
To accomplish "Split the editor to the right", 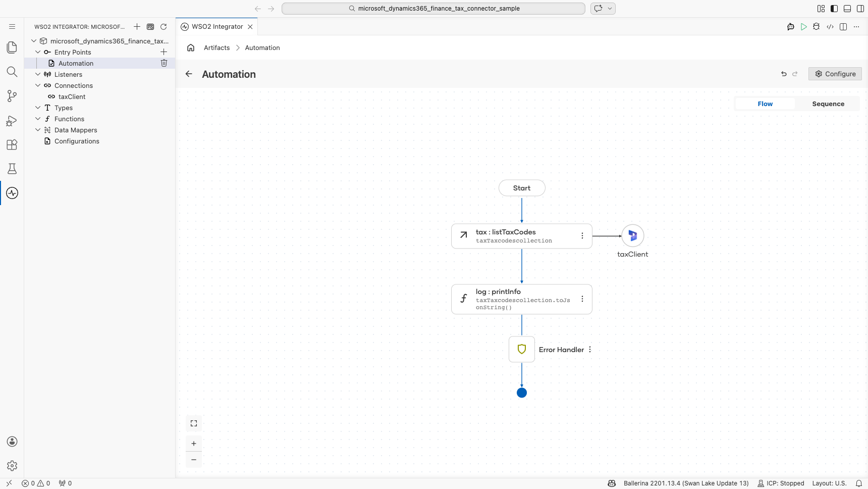I will (843, 27).
